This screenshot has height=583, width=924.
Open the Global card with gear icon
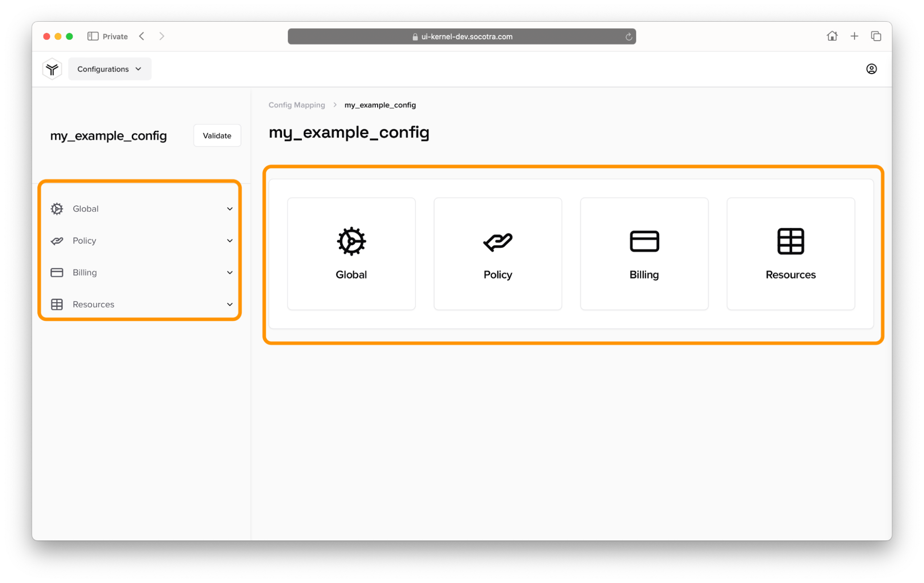(x=351, y=254)
